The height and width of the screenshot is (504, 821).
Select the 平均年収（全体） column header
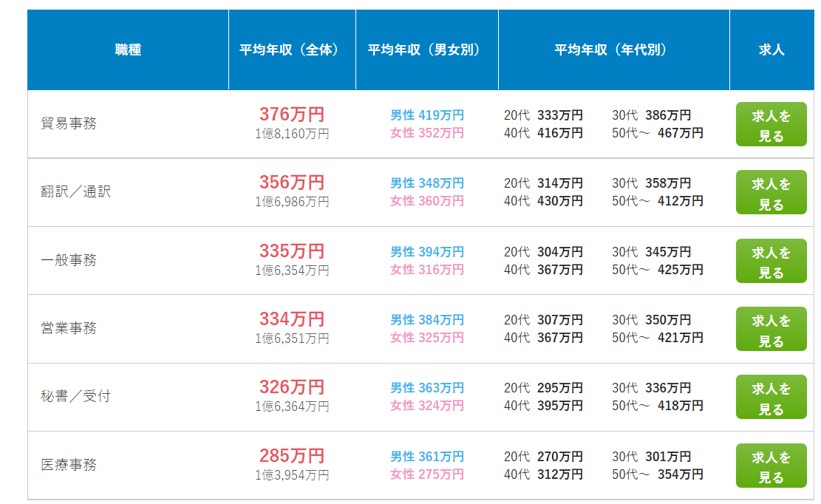292,50
